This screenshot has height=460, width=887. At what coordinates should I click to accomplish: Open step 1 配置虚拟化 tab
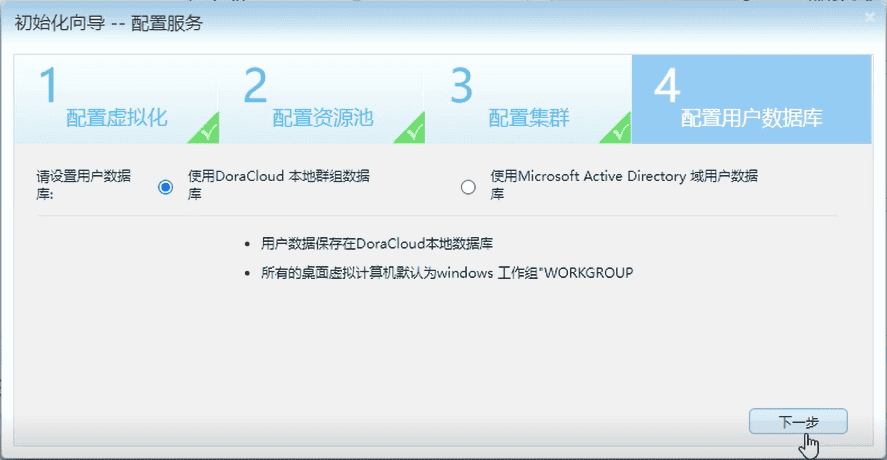[117, 99]
